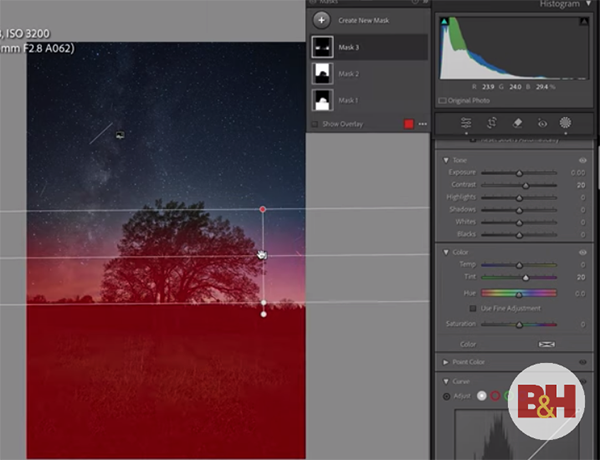Click the Highlights slider handle

(519, 198)
